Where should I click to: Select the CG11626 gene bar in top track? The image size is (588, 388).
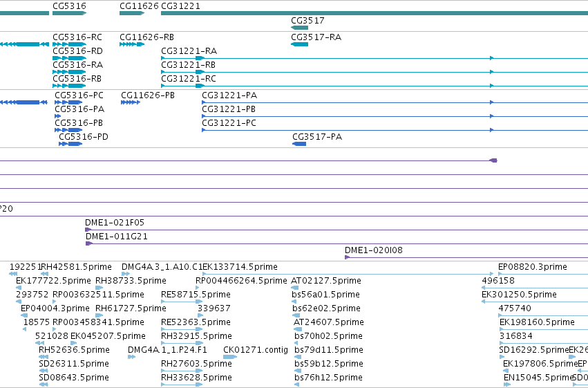point(132,13)
